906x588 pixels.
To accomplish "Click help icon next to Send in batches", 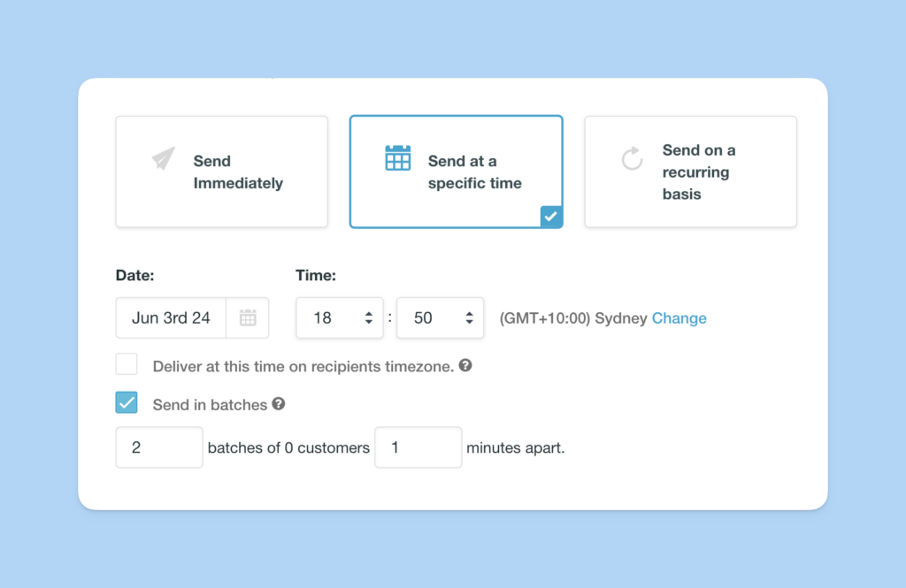I will (x=279, y=404).
